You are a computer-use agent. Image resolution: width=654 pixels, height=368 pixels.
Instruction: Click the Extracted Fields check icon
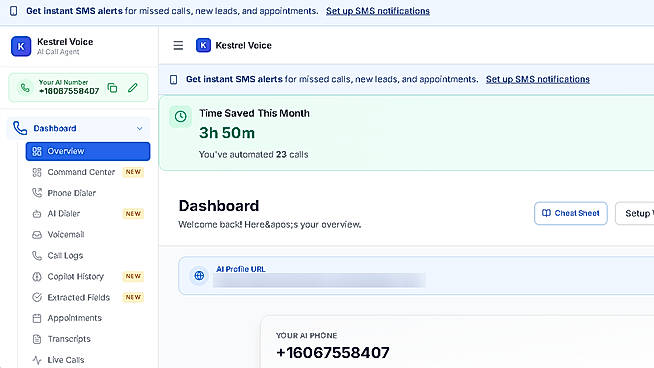coord(37,297)
